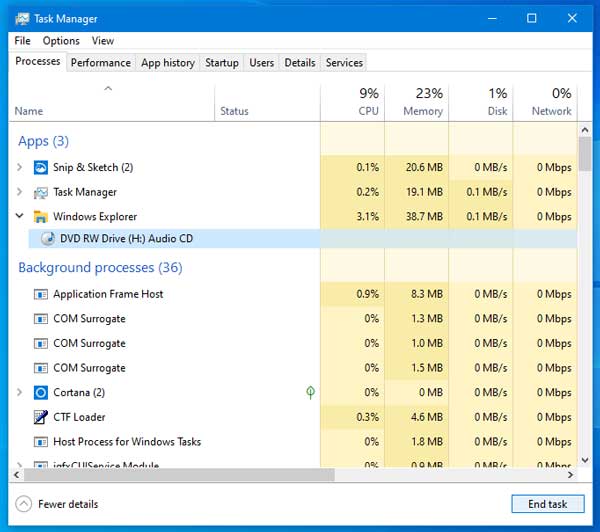This screenshot has width=600, height=532.
Task: Click the horizontal scrollbar right arrow
Action: pyautogui.click(x=571, y=475)
